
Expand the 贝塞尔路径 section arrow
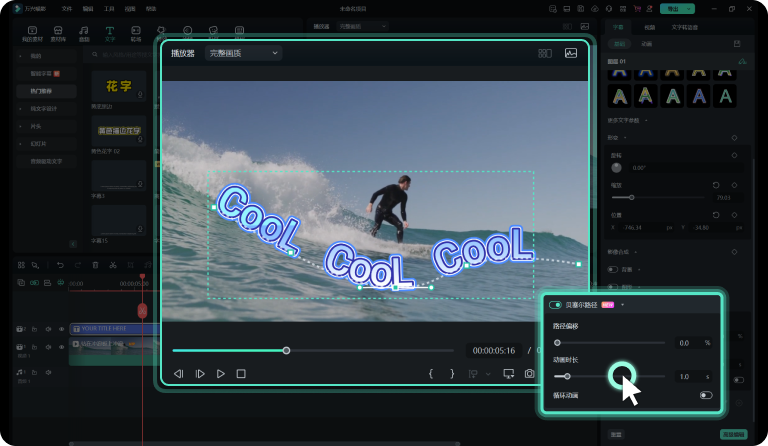coord(623,305)
